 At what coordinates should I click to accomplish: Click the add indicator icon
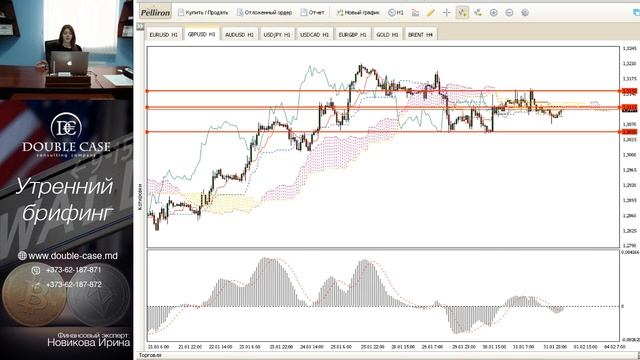pos(478,13)
